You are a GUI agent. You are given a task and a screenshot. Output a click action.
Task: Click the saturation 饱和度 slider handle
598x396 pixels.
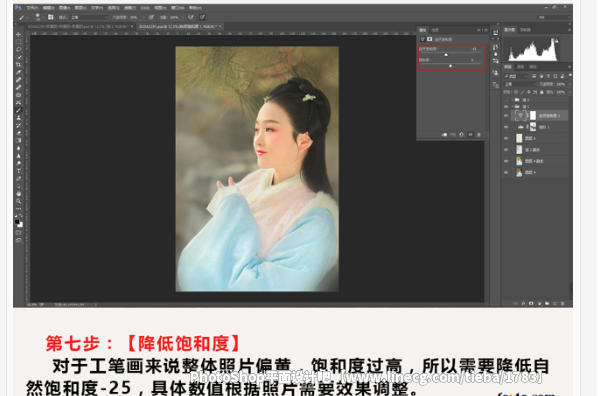tap(450, 66)
